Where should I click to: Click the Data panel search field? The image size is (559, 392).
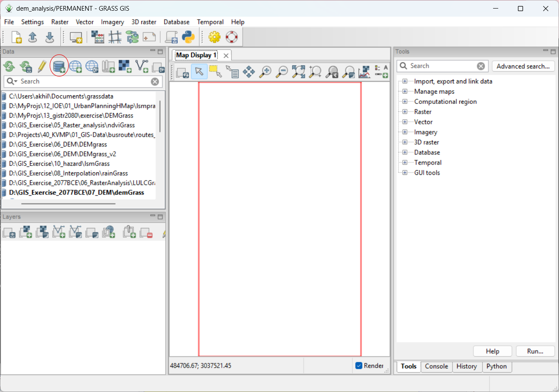click(x=83, y=81)
